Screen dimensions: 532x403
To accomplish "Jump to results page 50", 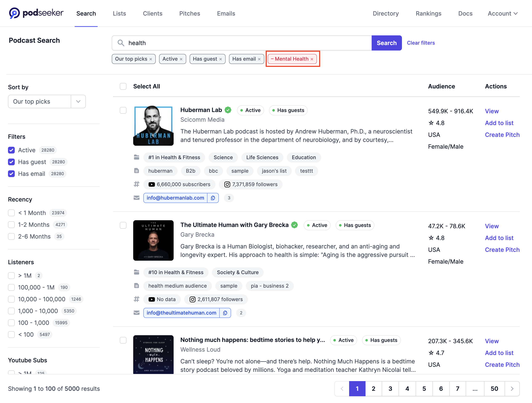I will click(x=495, y=388).
